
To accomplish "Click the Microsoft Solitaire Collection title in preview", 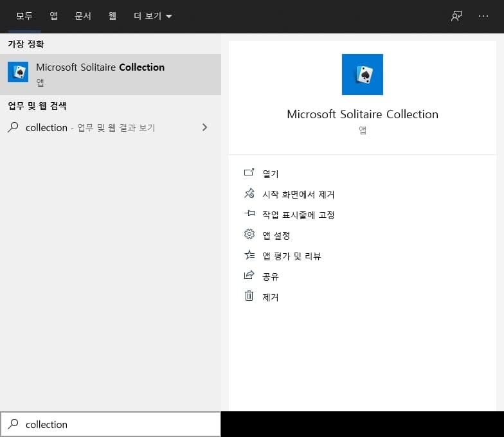I will tap(363, 114).
